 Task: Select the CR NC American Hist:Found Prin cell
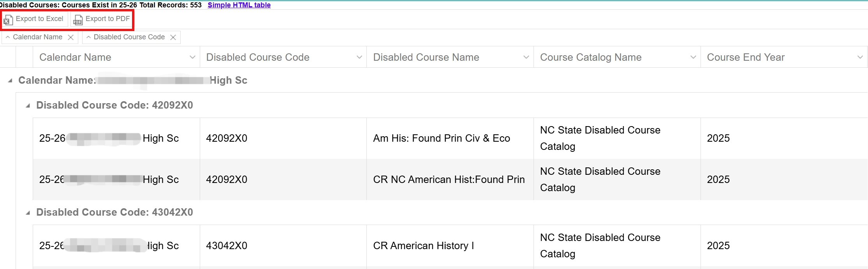(449, 179)
